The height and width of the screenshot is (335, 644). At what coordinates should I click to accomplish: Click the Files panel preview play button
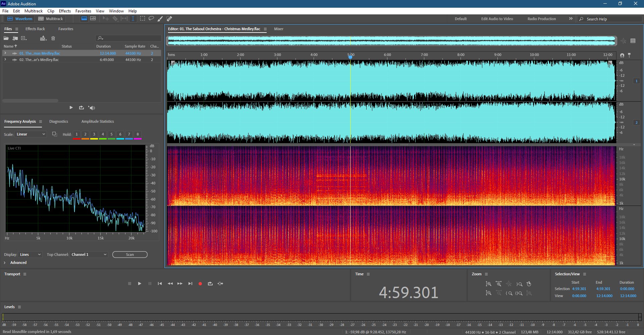coord(71,108)
